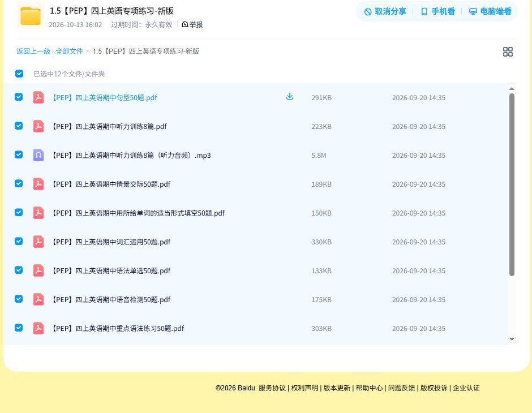Switch to grid view layout
This screenshot has height=413, width=532.
(x=508, y=52)
